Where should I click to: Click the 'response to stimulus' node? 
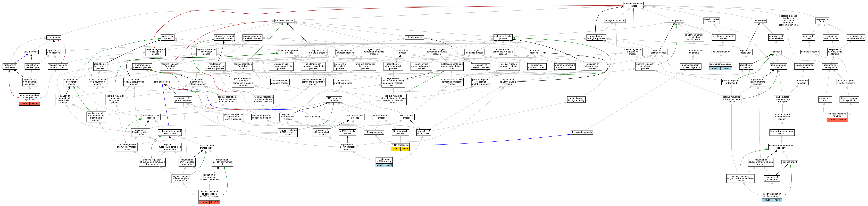[x=822, y=21]
